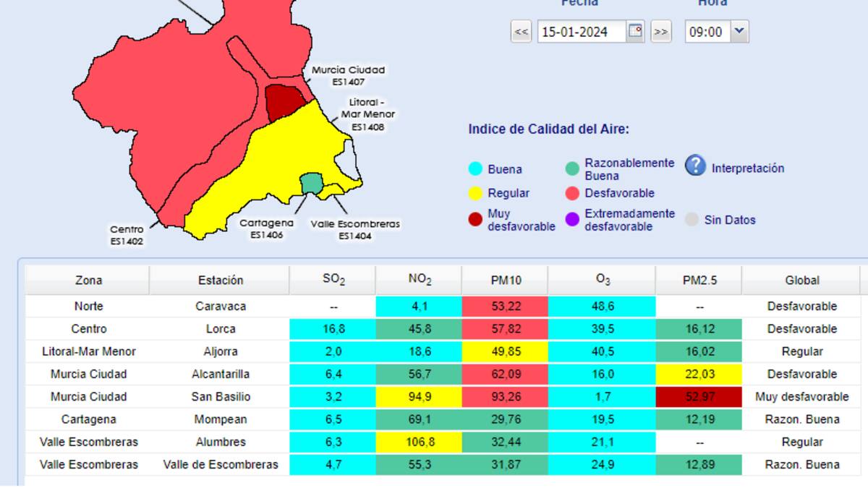Select the green Cartagena zone on map
868x488 pixels.
point(312,183)
